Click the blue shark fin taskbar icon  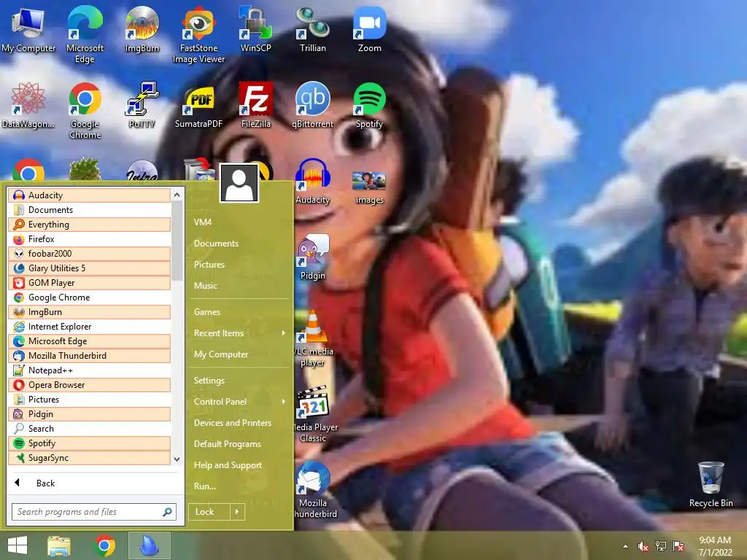coord(149,545)
